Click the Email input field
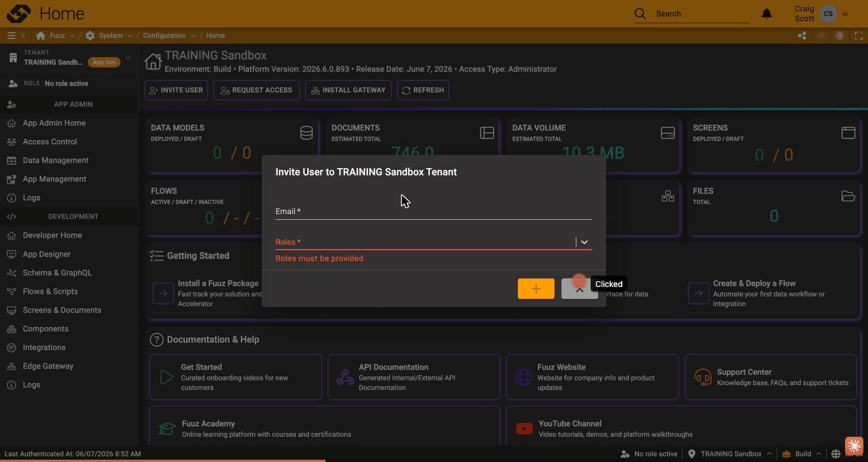The height and width of the screenshot is (462, 868). (433, 211)
